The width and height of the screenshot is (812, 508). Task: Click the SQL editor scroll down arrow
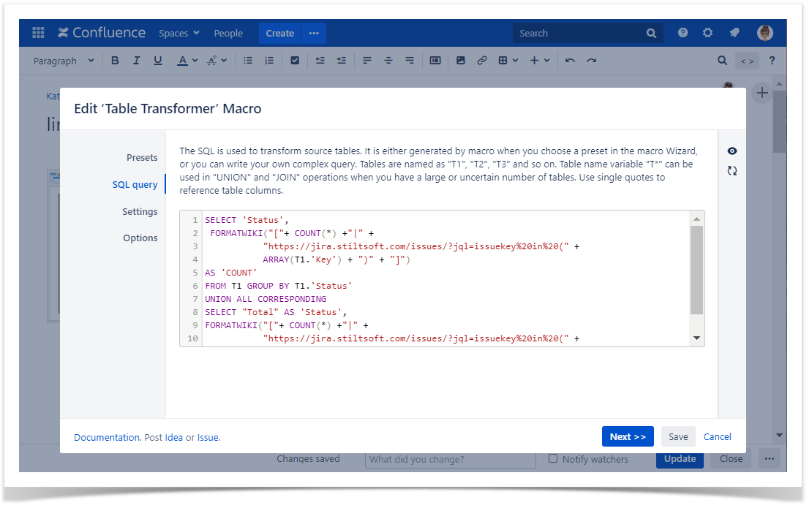[x=697, y=338]
